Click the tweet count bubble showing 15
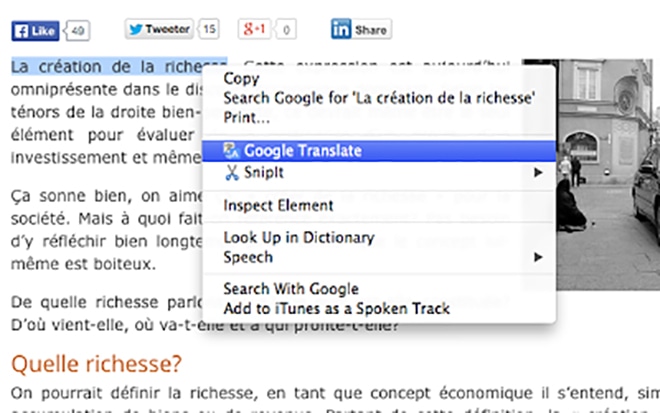Image resolution: width=660 pixels, height=413 pixels. pyautogui.click(x=209, y=30)
